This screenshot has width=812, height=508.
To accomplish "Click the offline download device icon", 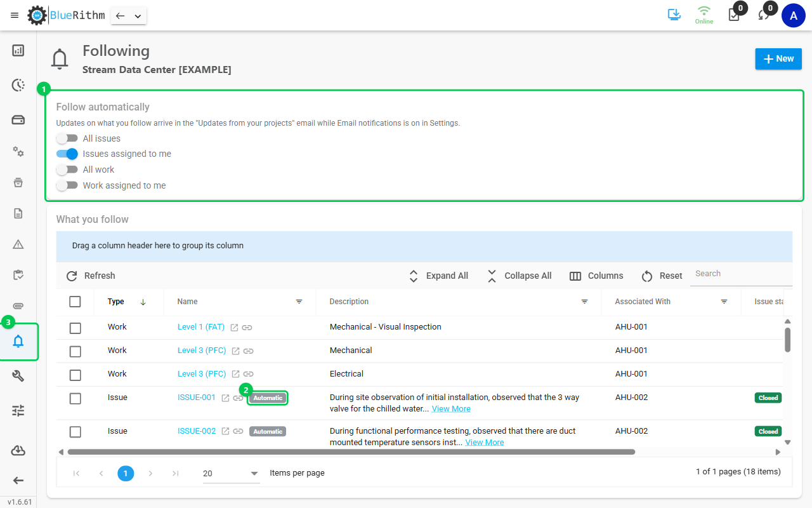I will 674,15.
